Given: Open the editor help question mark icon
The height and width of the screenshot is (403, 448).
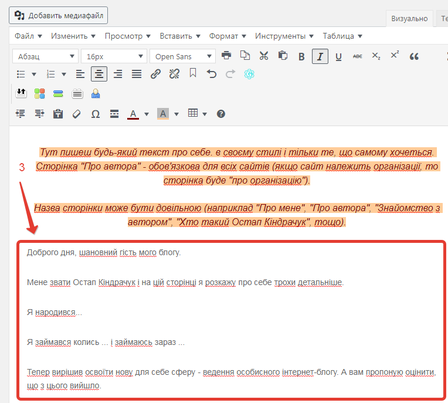Looking at the screenshot, I should pyautogui.click(x=221, y=114).
